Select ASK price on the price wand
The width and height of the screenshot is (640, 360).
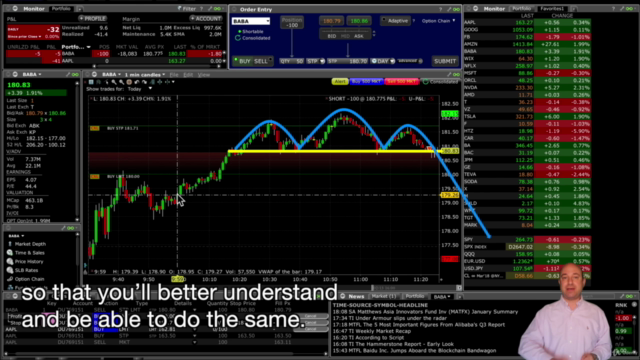click(x=359, y=36)
